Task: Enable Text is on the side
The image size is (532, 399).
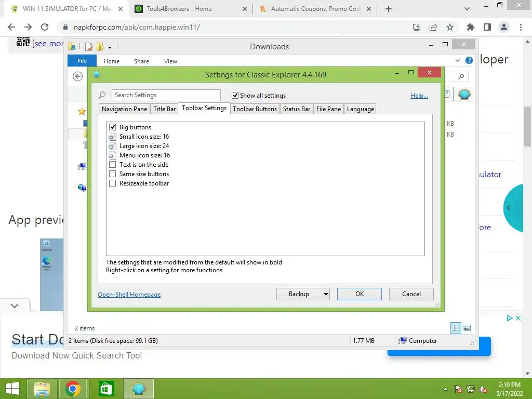Action: [113, 165]
